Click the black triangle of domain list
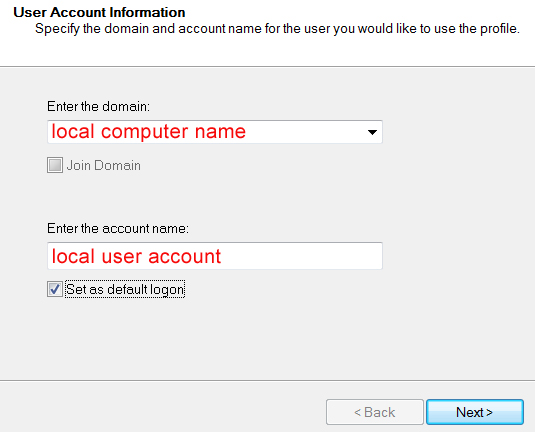Image resolution: width=535 pixels, height=432 pixels. (x=372, y=132)
